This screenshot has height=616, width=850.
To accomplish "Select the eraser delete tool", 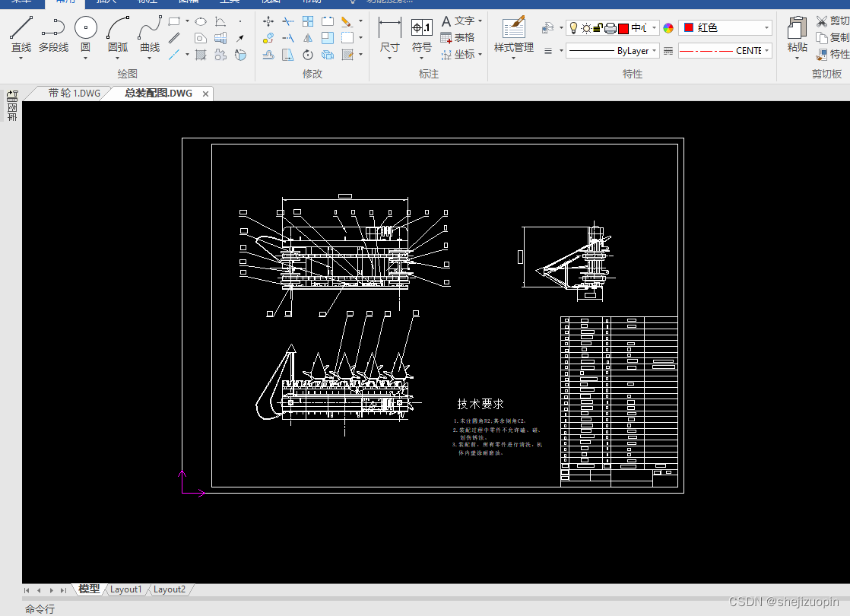I will click(x=347, y=22).
